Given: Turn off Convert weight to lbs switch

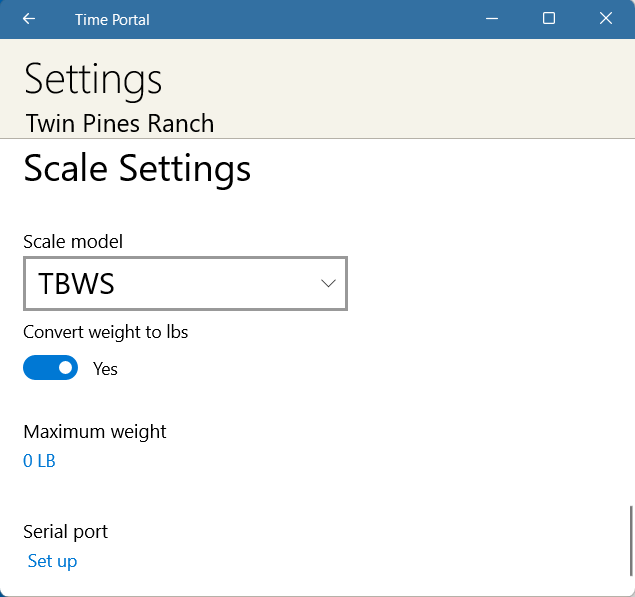Looking at the screenshot, I should [x=51, y=368].
